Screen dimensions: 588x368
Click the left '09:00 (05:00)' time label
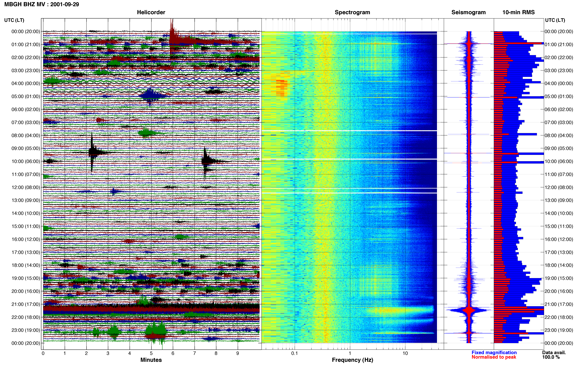point(26,148)
